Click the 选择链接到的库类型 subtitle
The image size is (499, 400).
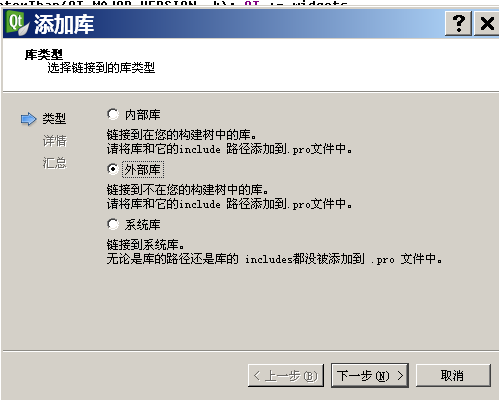coord(101,68)
